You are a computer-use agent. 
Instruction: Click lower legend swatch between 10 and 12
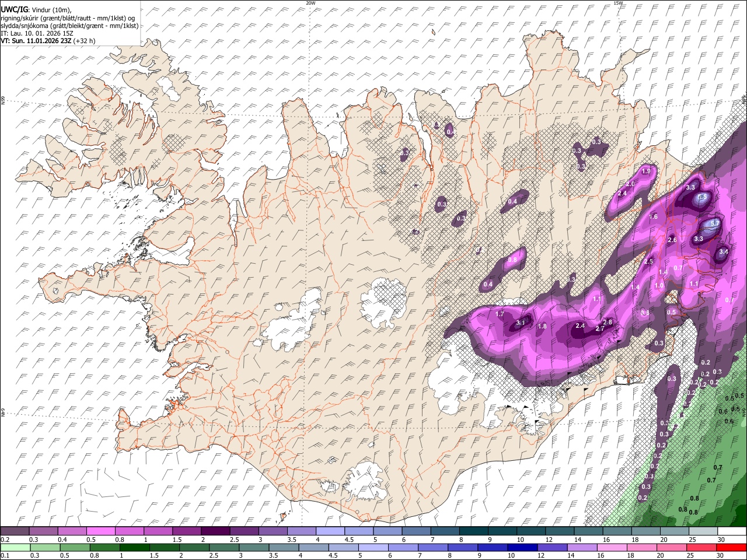point(523,547)
